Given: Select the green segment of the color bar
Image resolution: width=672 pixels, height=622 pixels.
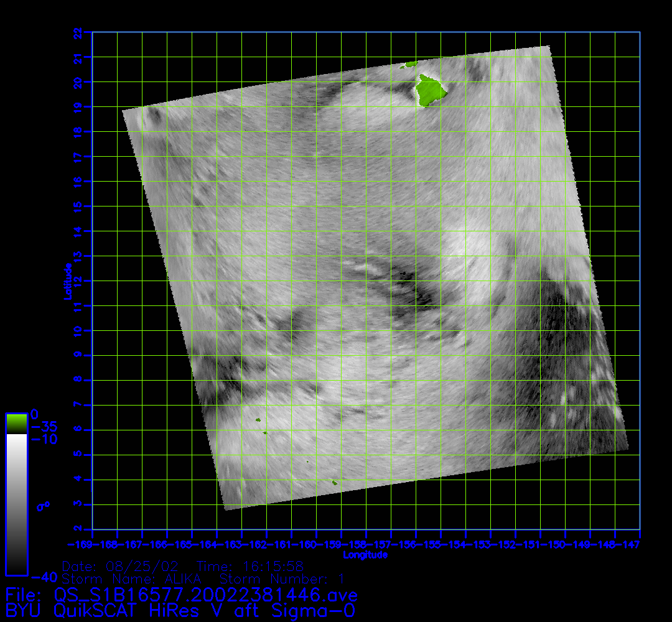Looking at the screenshot, I should click(16, 424).
